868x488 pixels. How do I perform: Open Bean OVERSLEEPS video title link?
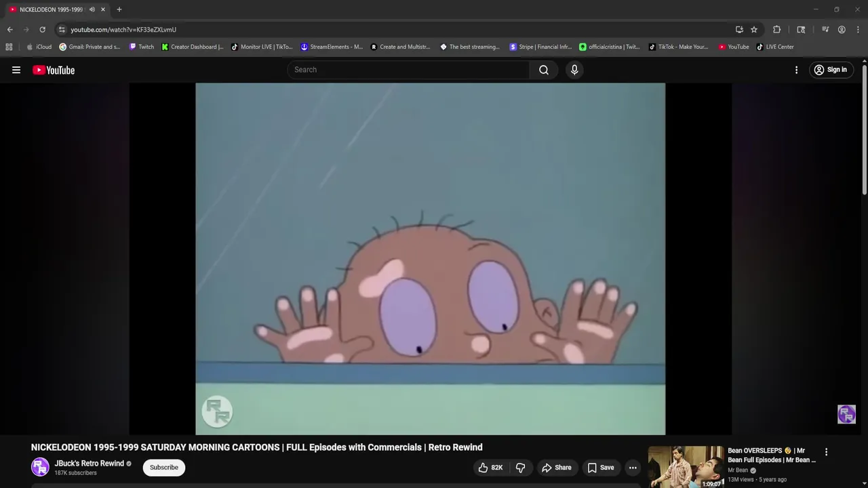772,455
